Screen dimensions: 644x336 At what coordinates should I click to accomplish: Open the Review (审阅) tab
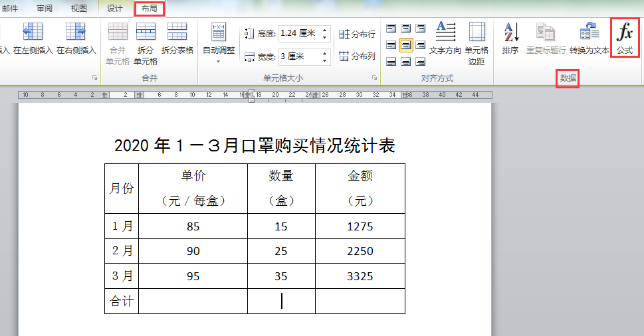(x=45, y=8)
